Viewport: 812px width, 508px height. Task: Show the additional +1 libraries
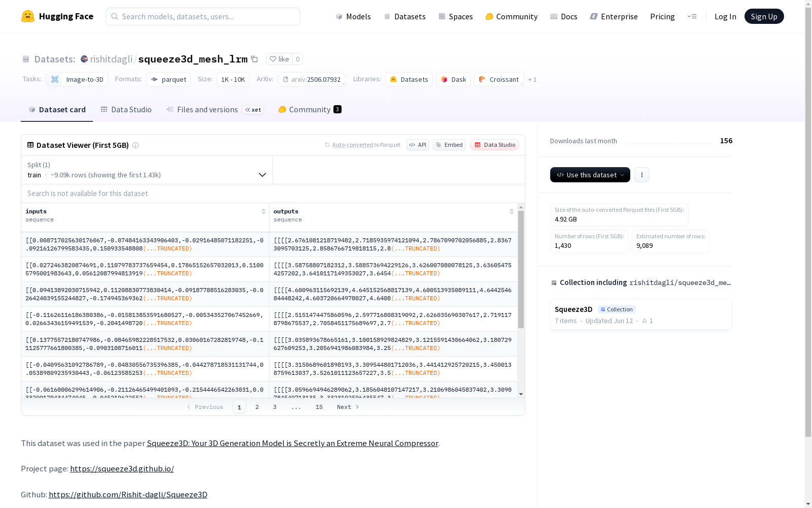point(532,79)
